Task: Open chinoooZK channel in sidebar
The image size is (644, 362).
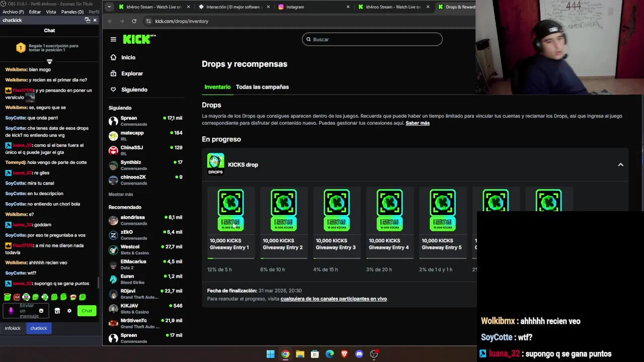Action: 146,179
